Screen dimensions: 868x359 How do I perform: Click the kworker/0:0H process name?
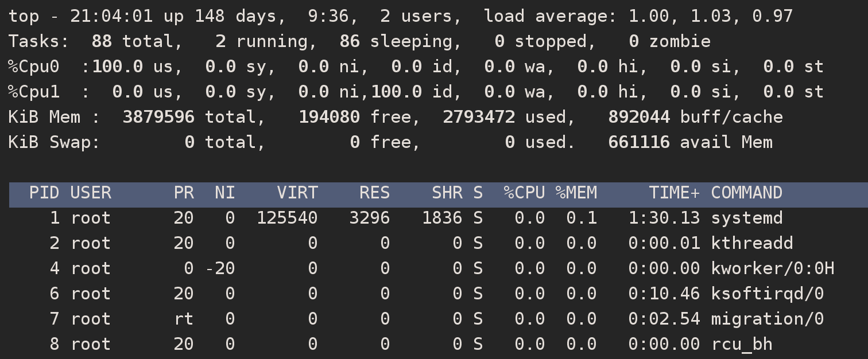click(x=772, y=268)
